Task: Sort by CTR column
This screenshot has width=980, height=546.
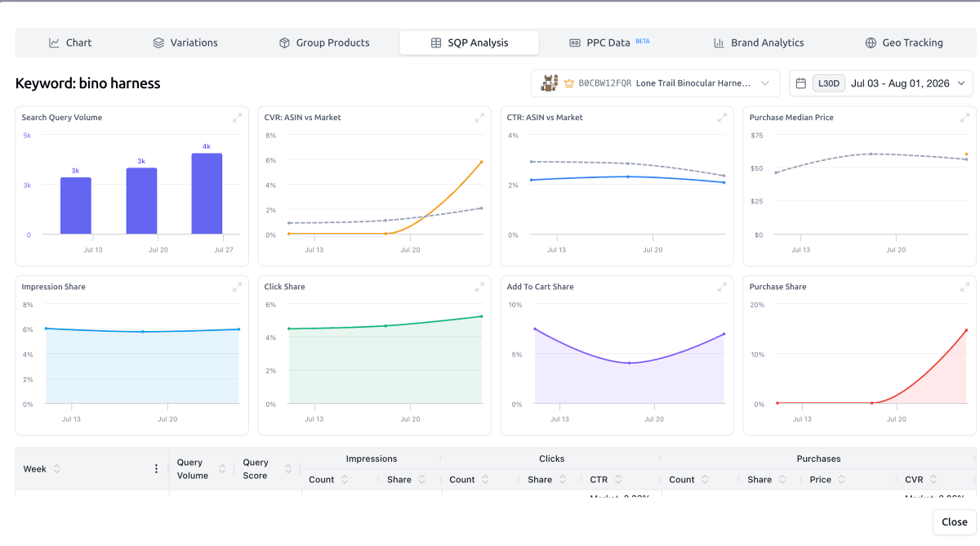Action: (x=618, y=480)
